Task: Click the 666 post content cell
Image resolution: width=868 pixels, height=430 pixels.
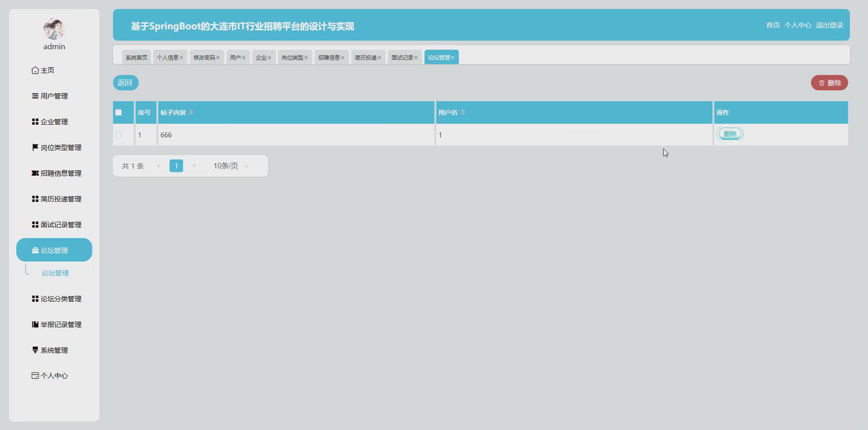Action: tap(296, 135)
